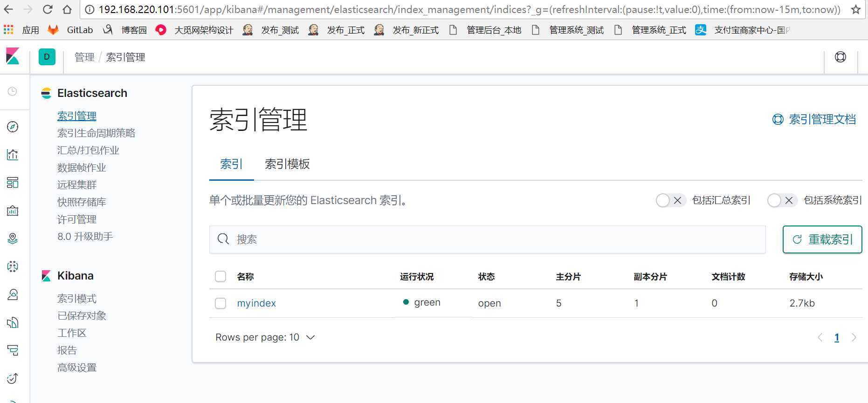Open the 支付宝商家中心 bookmark
This screenshot has height=403, width=868.
[x=743, y=30]
